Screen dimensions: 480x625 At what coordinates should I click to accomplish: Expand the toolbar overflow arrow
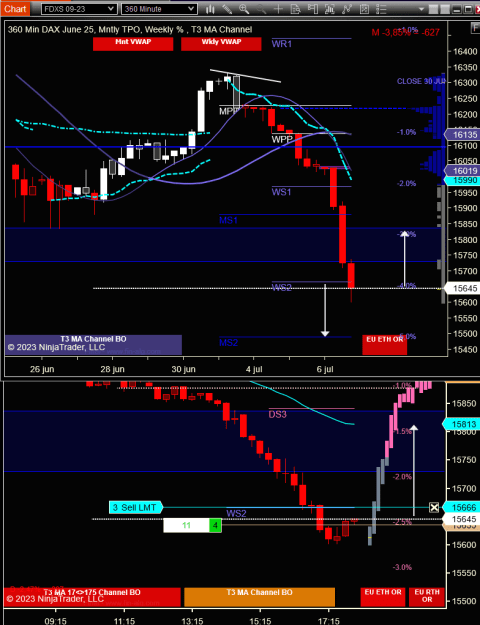click(421, 9)
